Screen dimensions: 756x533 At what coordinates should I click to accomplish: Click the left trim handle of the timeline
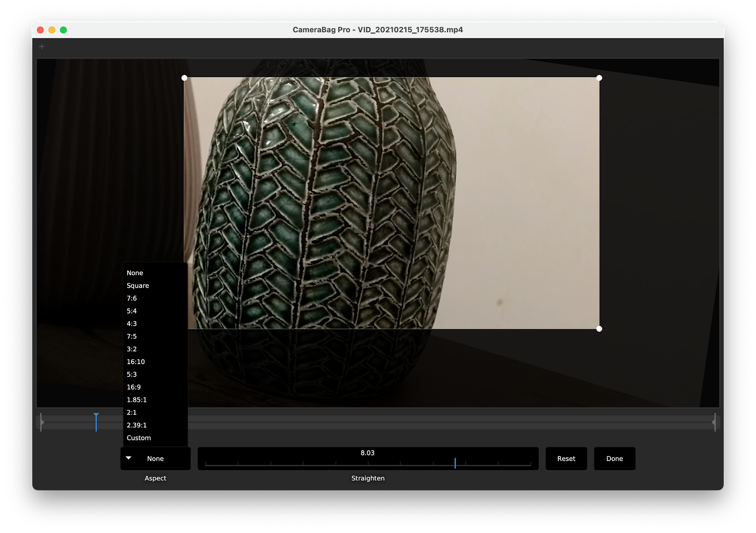42,422
